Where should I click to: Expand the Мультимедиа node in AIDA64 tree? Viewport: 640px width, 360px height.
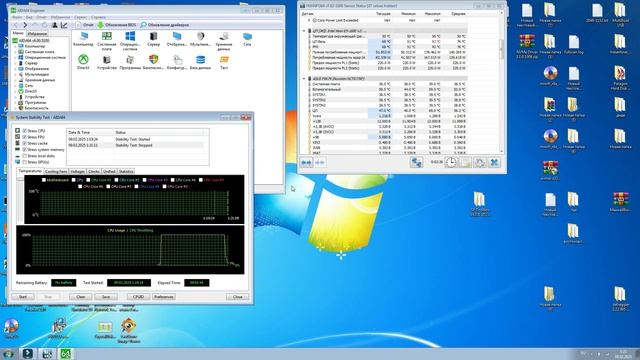16,74
